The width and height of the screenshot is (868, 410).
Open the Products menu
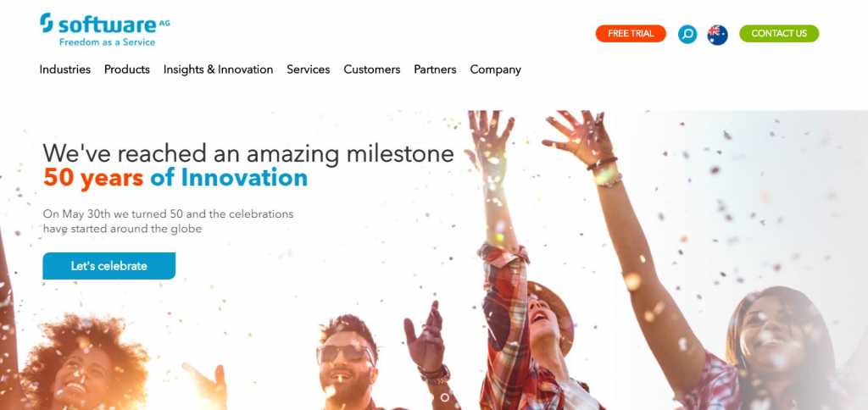coord(127,69)
